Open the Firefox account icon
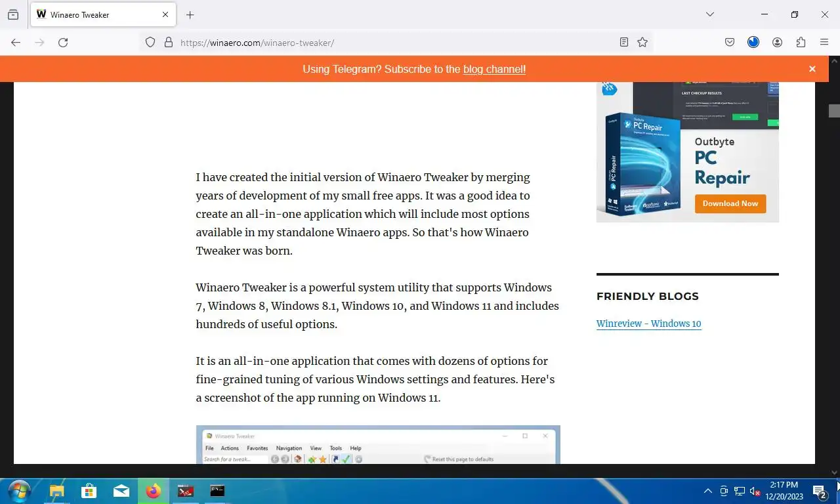 (x=777, y=42)
